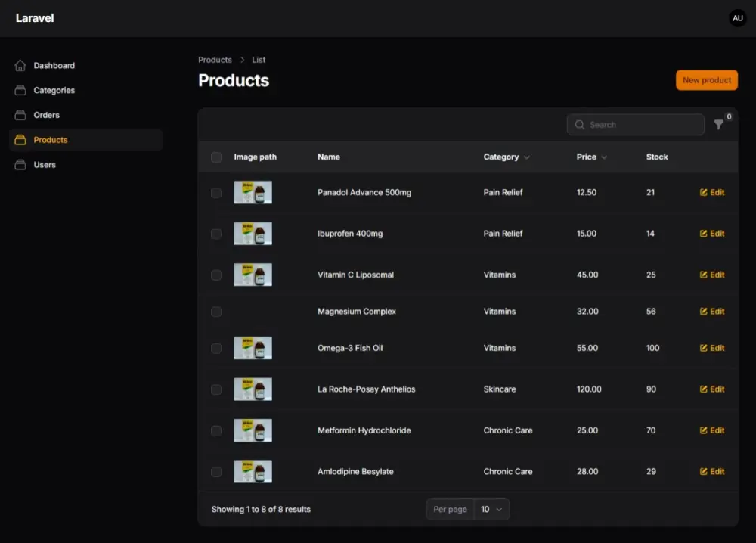Click the edit pencil icon for Omega-3 Fish Oil
The height and width of the screenshot is (543, 756).
tap(704, 349)
